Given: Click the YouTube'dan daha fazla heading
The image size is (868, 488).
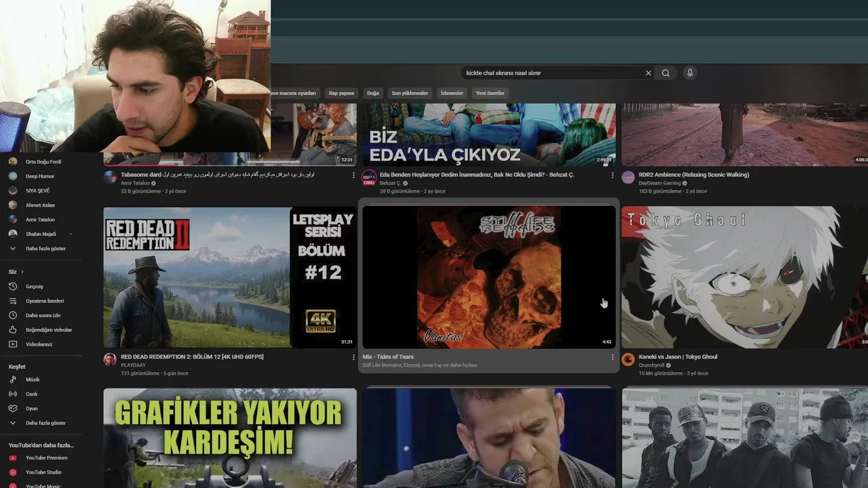Looking at the screenshot, I should pyautogui.click(x=41, y=445).
